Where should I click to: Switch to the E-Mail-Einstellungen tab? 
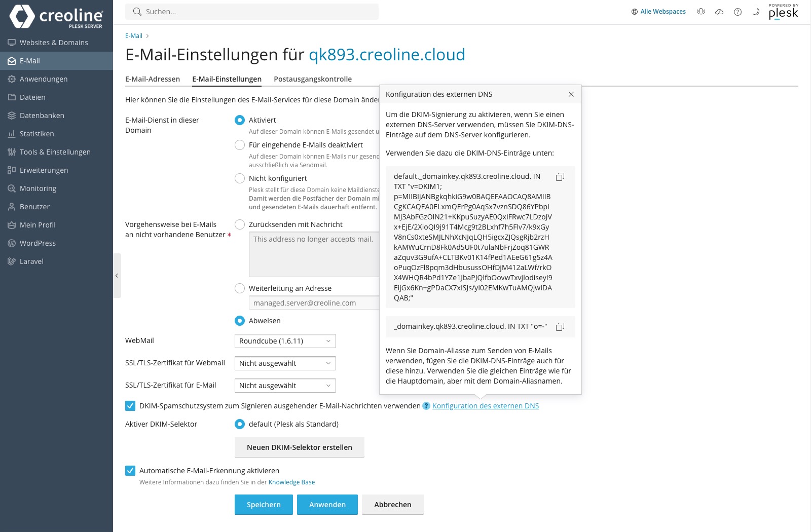227,79
